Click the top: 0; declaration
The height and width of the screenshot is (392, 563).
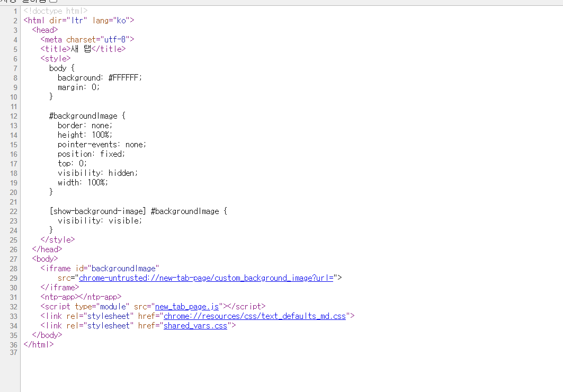[72, 163]
